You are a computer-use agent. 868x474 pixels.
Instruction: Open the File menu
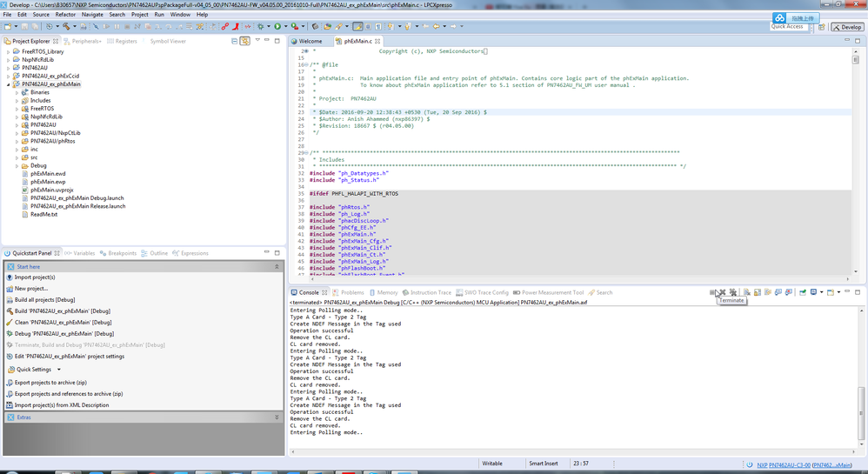click(x=7, y=15)
